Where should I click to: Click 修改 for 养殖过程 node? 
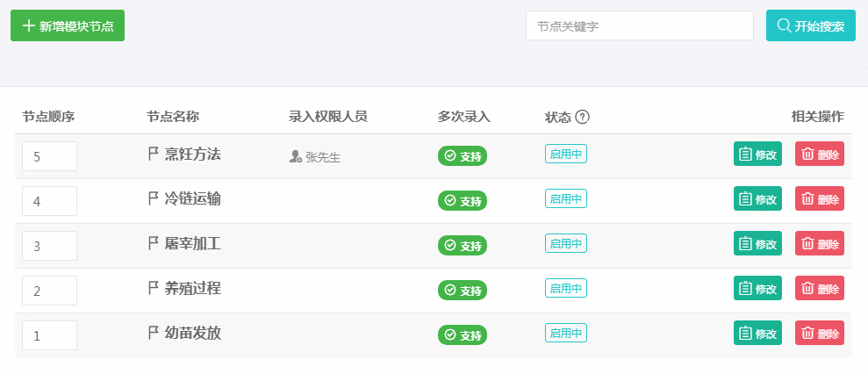(x=757, y=288)
